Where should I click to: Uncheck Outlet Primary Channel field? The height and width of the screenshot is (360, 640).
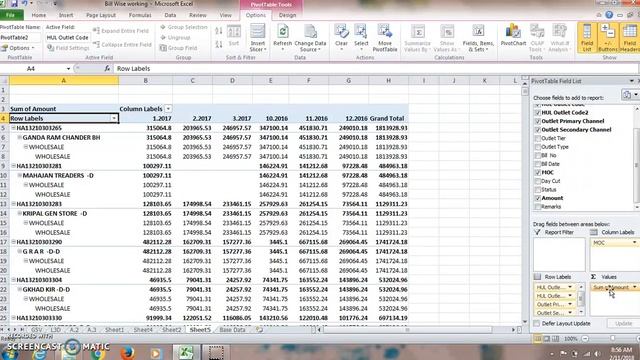[x=538, y=121]
